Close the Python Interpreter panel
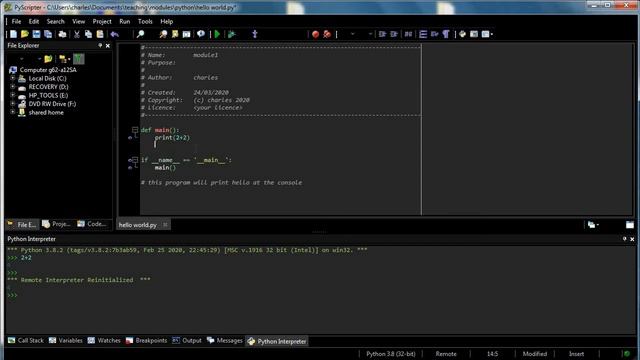 point(632,239)
